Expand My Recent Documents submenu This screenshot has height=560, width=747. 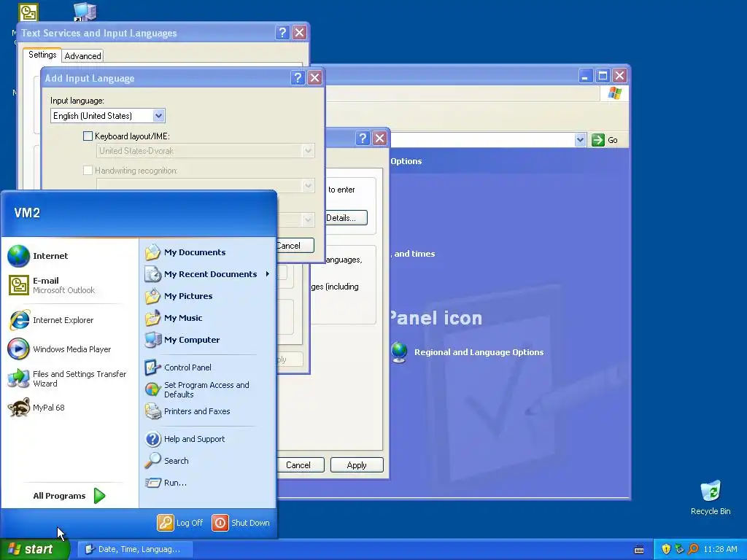tap(208, 274)
